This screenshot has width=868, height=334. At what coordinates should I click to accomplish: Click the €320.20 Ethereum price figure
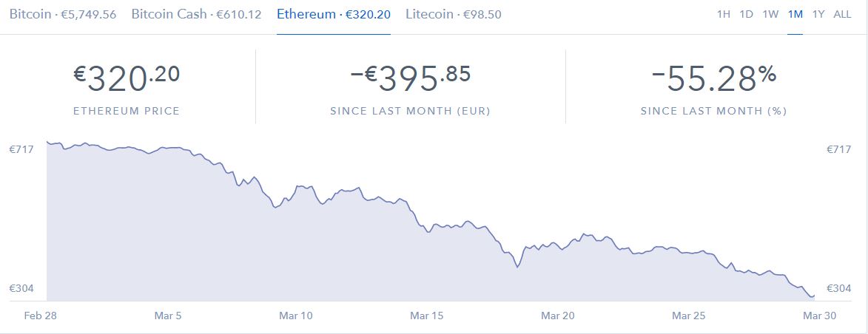click(x=127, y=79)
